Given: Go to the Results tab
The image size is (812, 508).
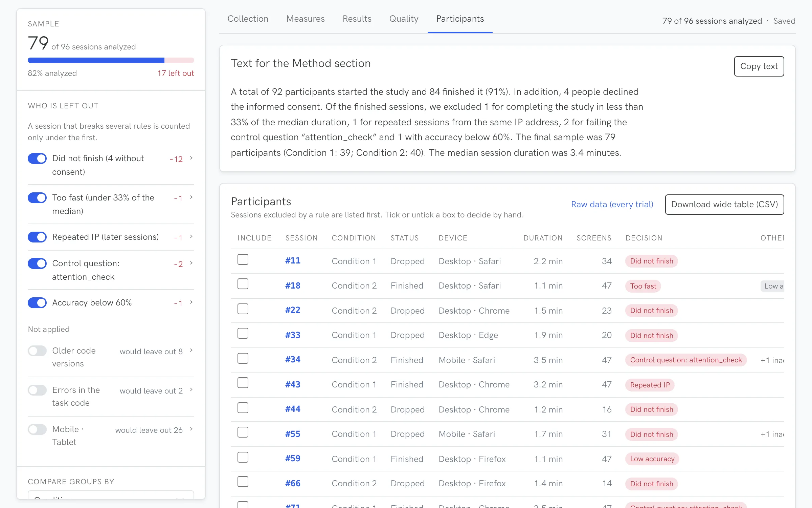Looking at the screenshot, I should click(357, 19).
